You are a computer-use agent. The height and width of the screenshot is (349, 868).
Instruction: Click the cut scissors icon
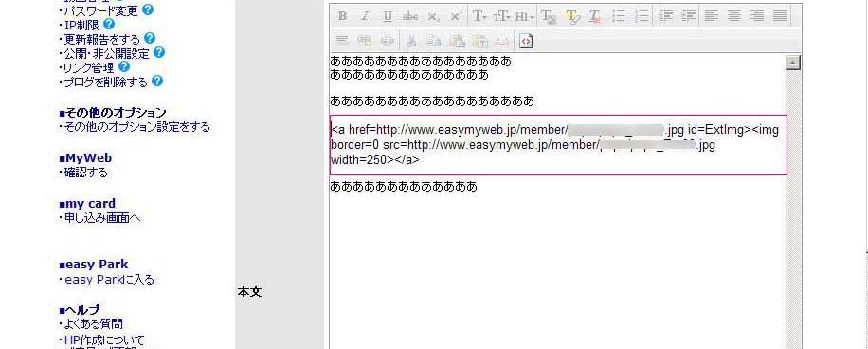410,41
